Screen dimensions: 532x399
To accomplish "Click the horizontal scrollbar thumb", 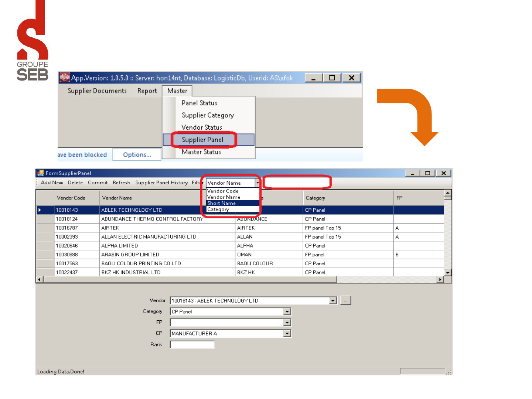I will pyautogui.click(x=190, y=280).
